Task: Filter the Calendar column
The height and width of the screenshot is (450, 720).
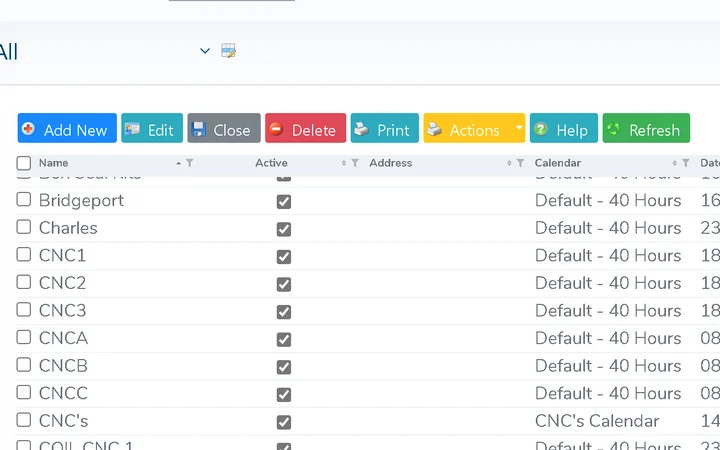Action: point(686,163)
